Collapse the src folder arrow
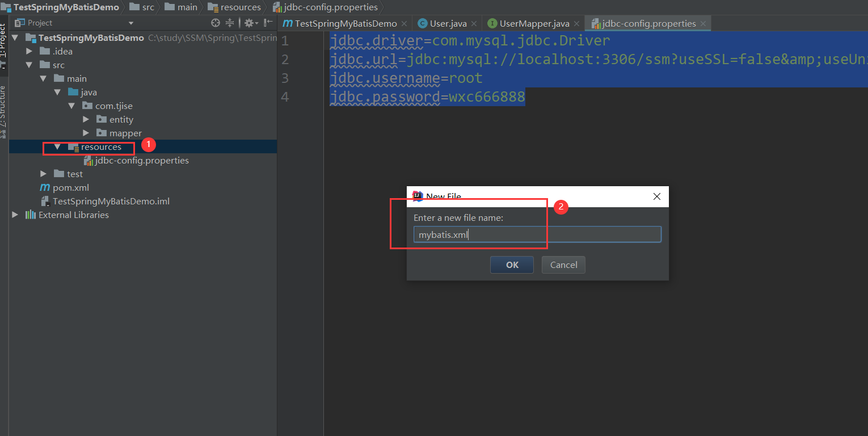Image resolution: width=868 pixels, height=436 pixels. coord(30,65)
